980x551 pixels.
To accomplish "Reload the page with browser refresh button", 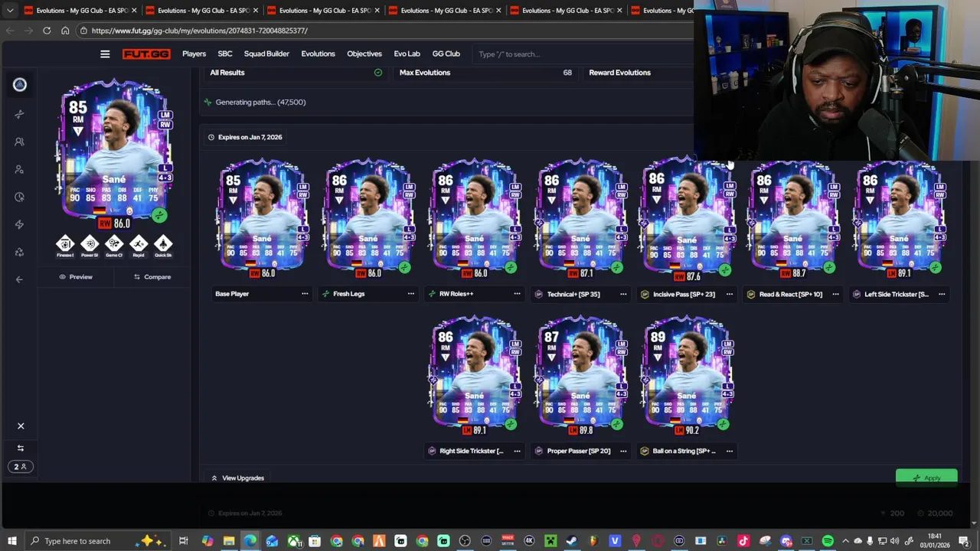I will tap(47, 31).
